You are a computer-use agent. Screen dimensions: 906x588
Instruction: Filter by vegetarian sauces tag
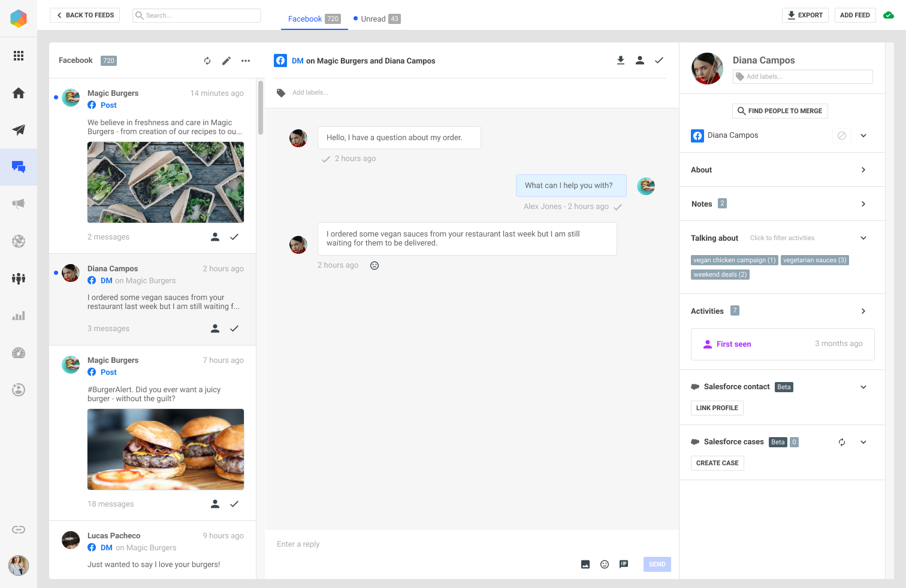[815, 260]
